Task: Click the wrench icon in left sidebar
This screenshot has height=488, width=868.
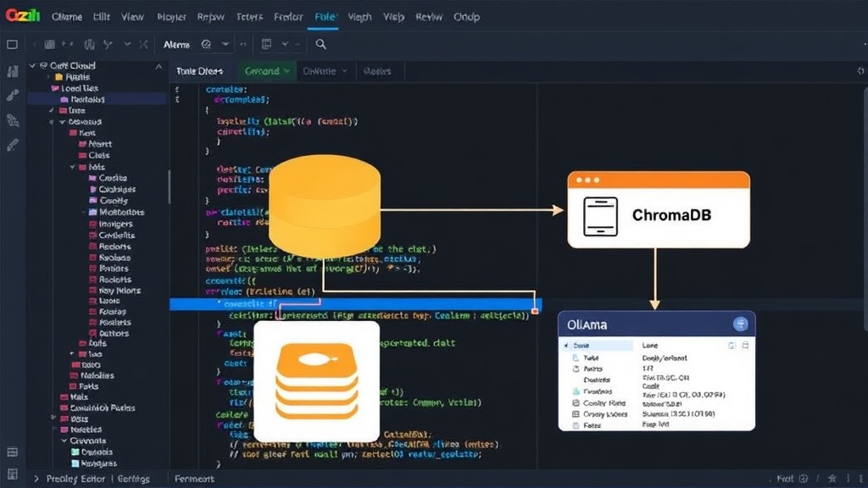Action: [13, 95]
